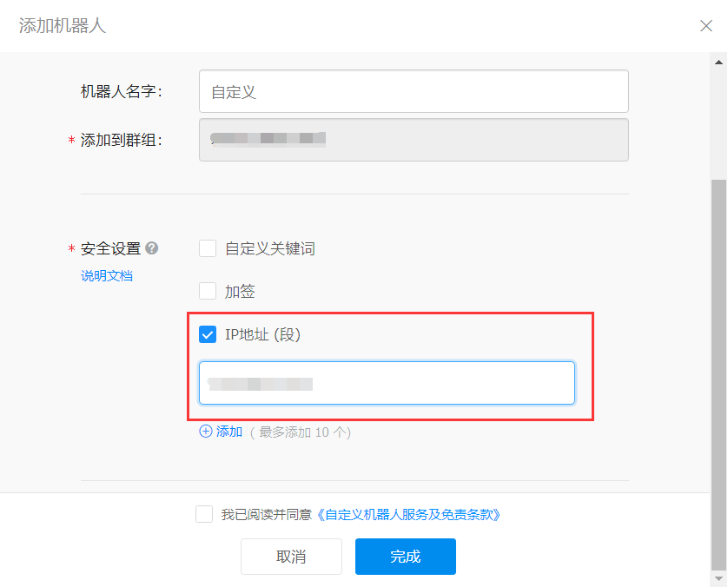The width and height of the screenshot is (728, 587).
Task: Click the scrollbar down arrow
Action: (718, 578)
